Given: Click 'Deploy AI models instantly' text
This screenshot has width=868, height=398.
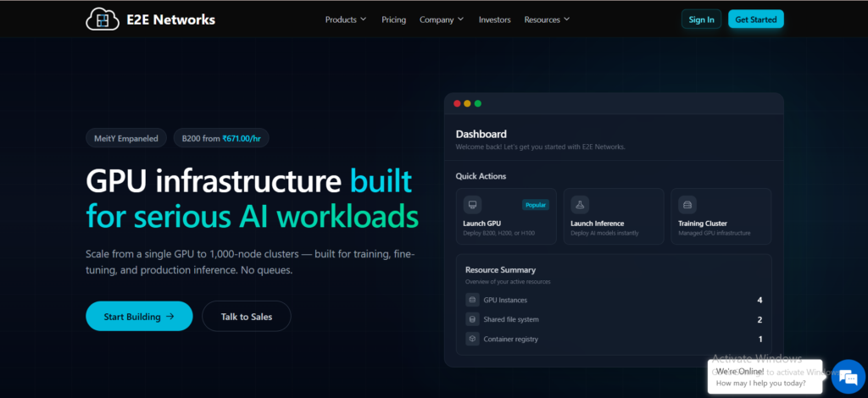Looking at the screenshot, I should (604, 233).
